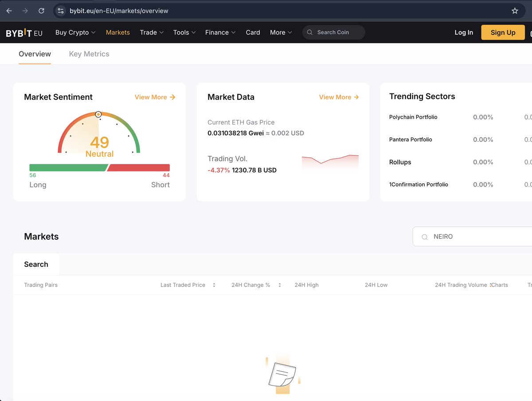Screen dimensions: 532x401
Task: Reload the page with refresh icon
Action: point(41,11)
